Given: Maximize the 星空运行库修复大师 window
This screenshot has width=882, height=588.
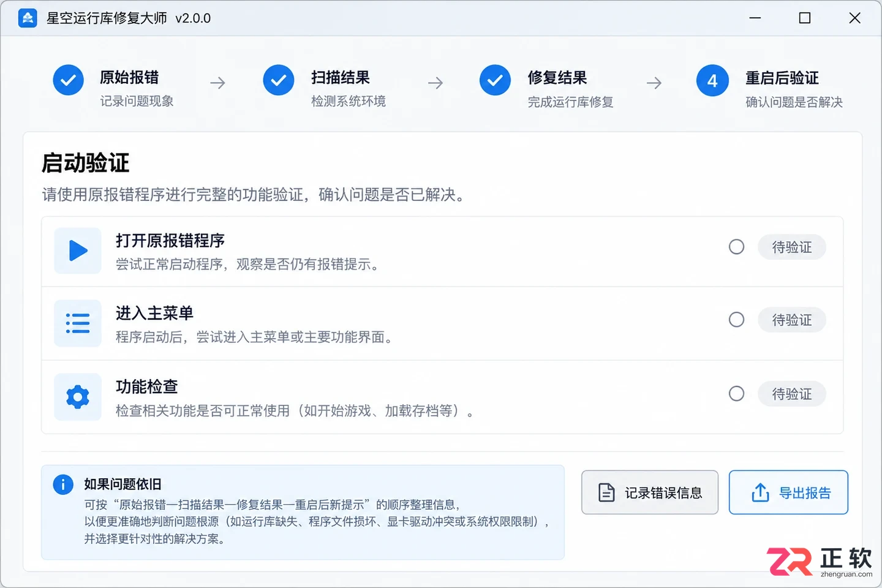Looking at the screenshot, I should click(805, 18).
